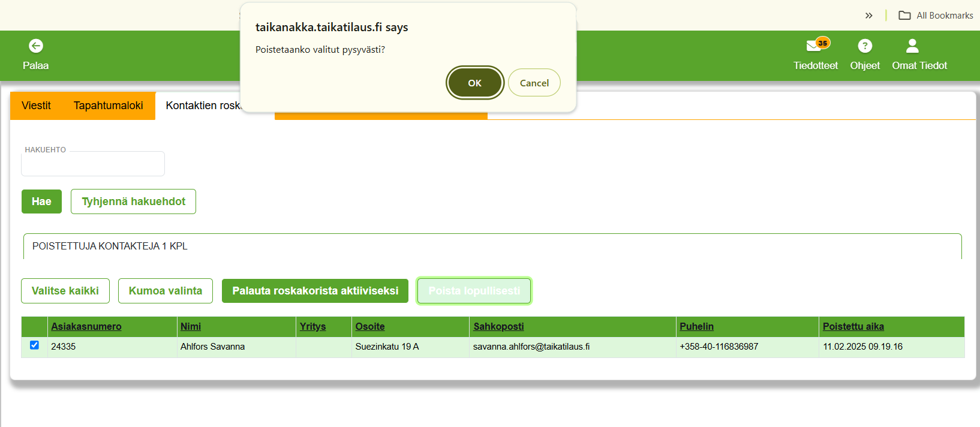Expand hidden bookmarks with double chevron

coord(868,16)
